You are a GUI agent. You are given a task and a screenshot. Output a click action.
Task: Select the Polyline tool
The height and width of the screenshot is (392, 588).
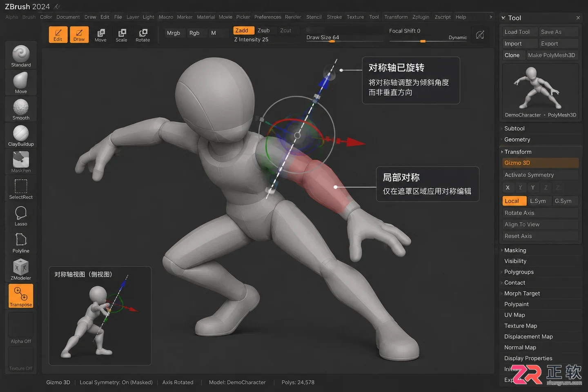(21, 243)
